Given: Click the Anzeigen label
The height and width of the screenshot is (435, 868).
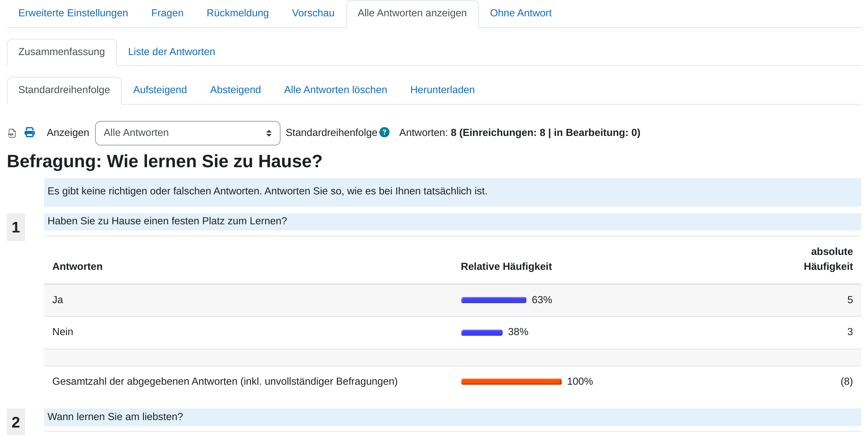Looking at the screenshot, I should [x=68, y=133].
